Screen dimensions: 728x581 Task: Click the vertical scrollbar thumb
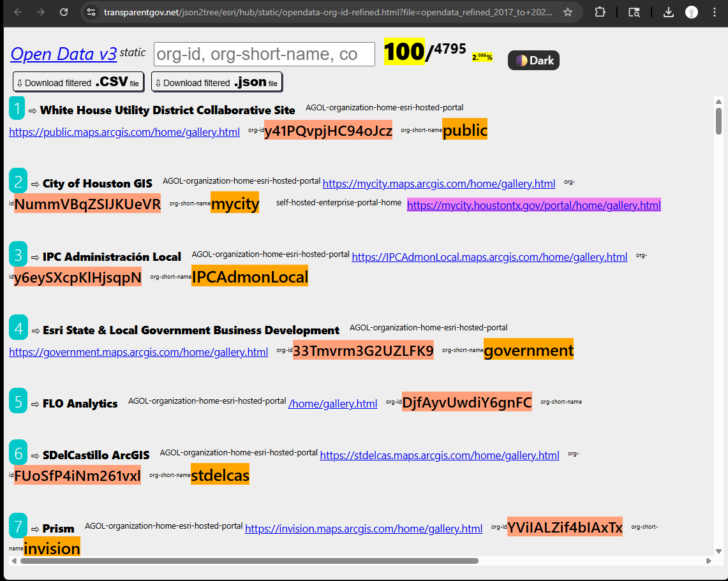coord(718,121)
